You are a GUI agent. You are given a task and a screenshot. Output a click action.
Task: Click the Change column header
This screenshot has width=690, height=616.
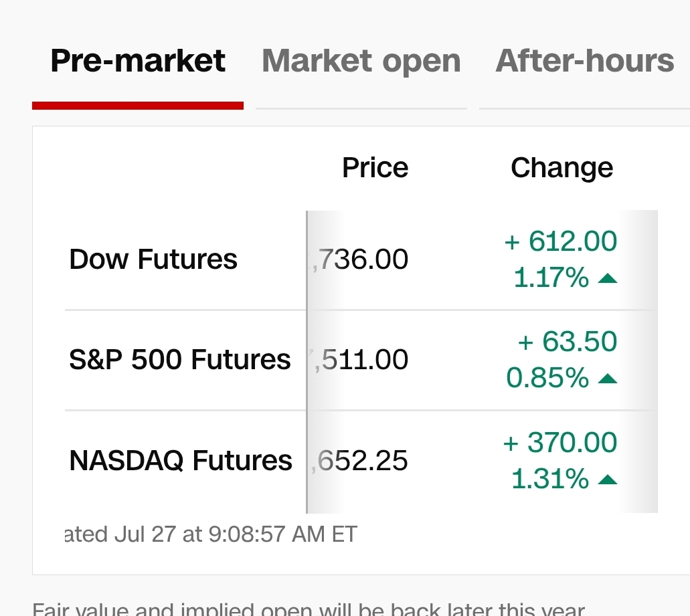coord(562,168)
